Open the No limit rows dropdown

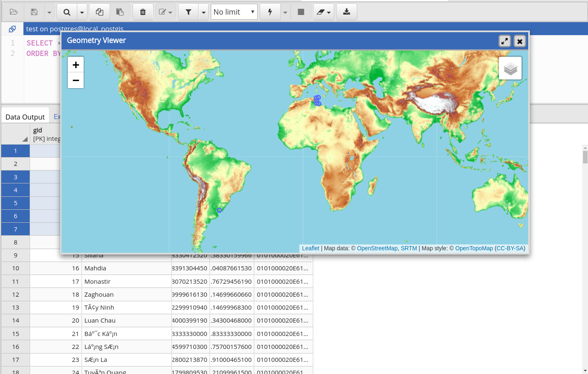tap(234, 12)
